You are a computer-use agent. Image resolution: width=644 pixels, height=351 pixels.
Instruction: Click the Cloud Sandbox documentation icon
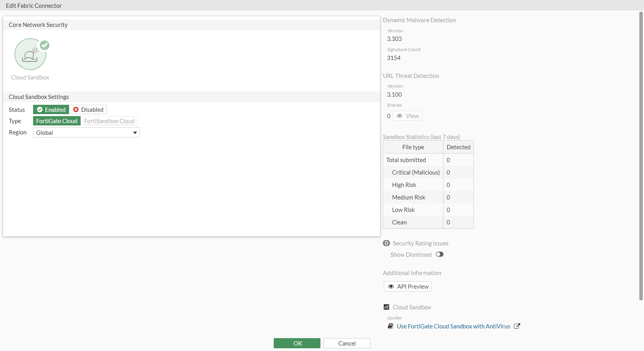(x=386, y=307)
